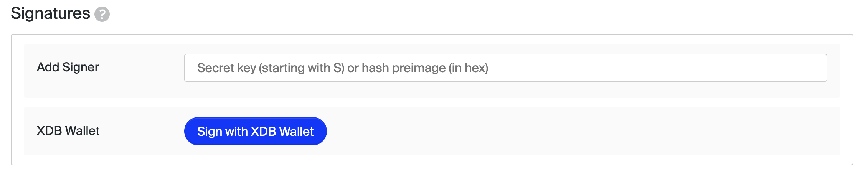
Task: Sign with XDB Wallet button
Action: pos(255,131)
